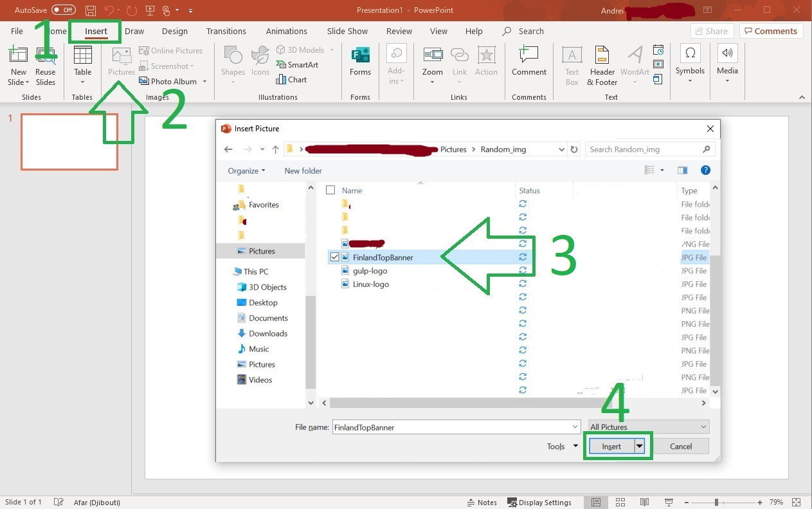The height and width of the screenshot is (509, 812).
Task: Open Display Settings in status bar
Action: pos(539,502)
